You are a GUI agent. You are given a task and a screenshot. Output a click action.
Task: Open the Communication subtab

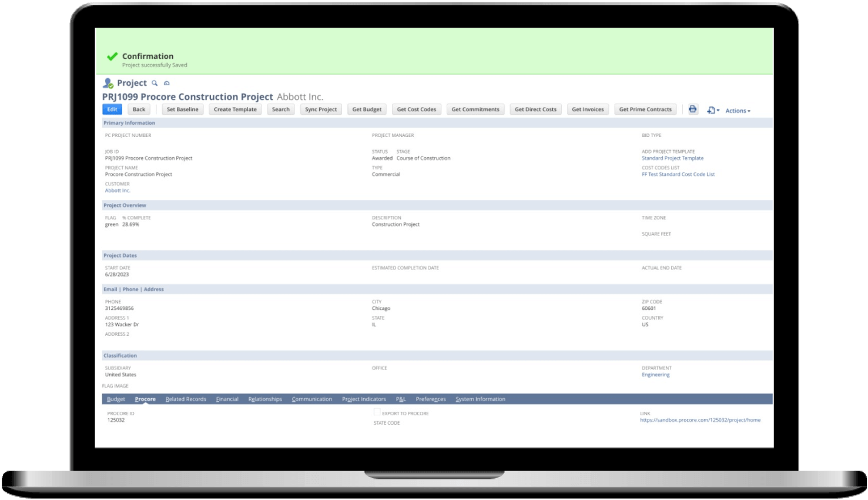[312, 399]
